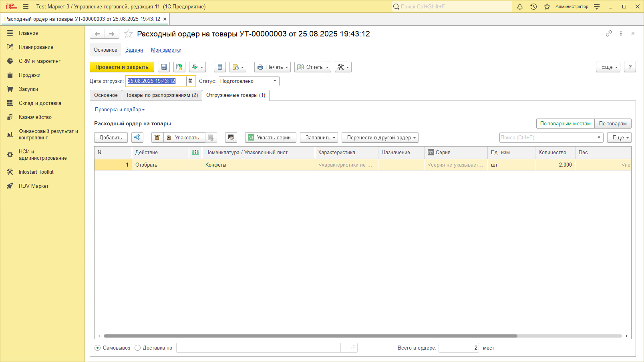Viewport: 644px width, 362px height.
Task: Click the global search field
Action: 452,6
